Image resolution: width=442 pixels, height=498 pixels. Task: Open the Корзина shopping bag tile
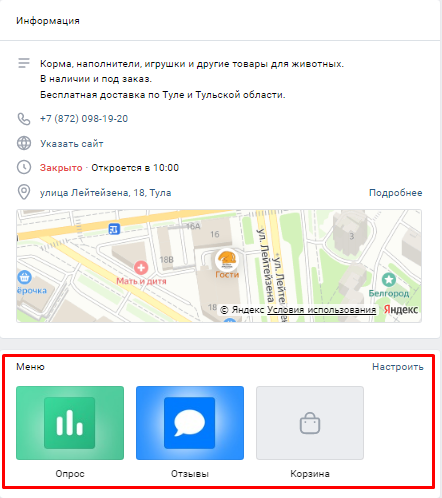tap(310, 423)
